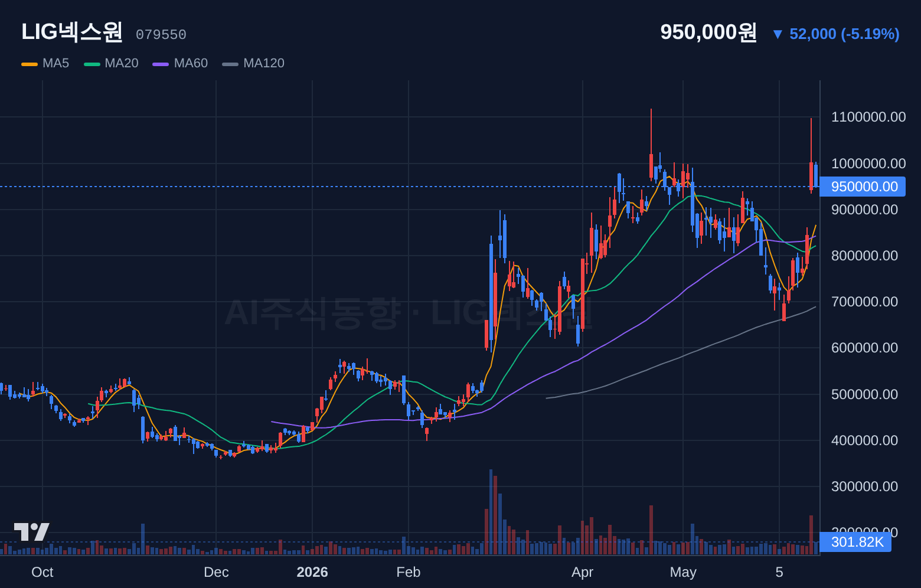Click the 300000.00 price axis label

(864, 486)
